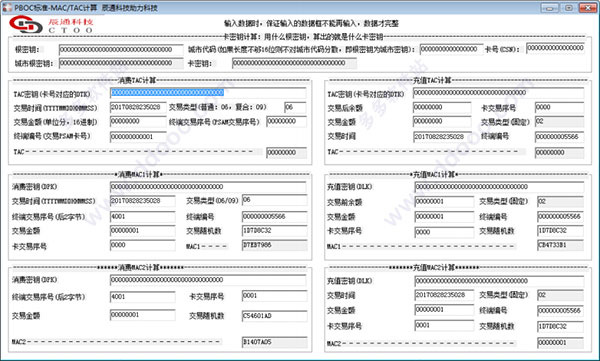
Task: Click 交易类型 field showing 06 in 消费TAC计算
Action: 295,108
